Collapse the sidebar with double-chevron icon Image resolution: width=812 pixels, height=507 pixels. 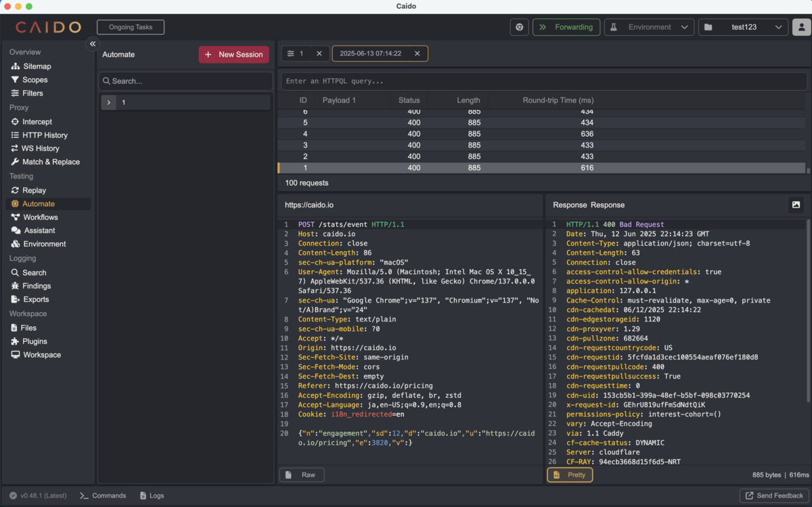pyautogui.click(x=93, y=43)
